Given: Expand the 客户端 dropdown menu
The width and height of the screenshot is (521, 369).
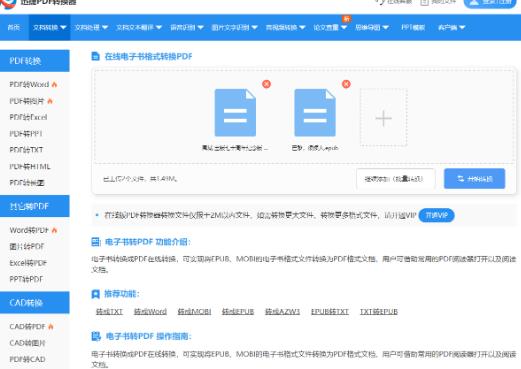Looking at the screenshot, I should click(451, 27).
